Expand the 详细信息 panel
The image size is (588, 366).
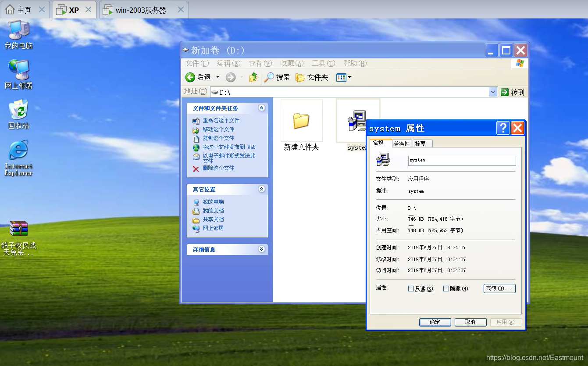click(x=262, y=249)
